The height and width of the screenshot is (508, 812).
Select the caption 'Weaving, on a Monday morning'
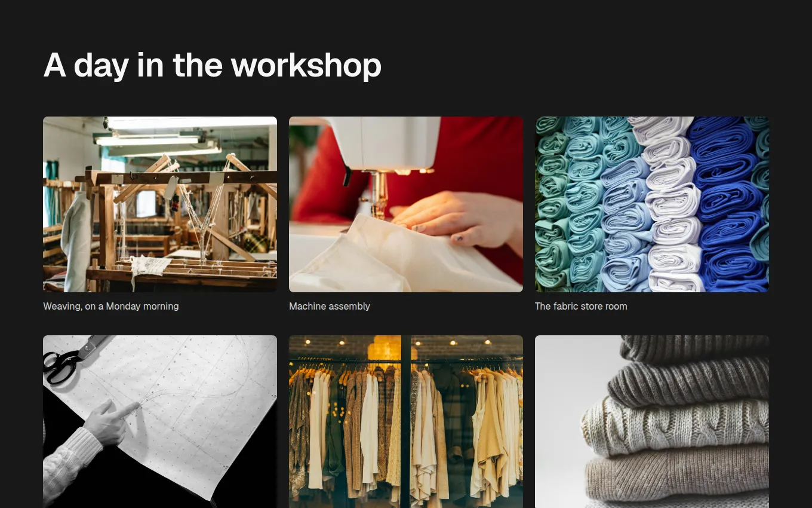(111, 307)
